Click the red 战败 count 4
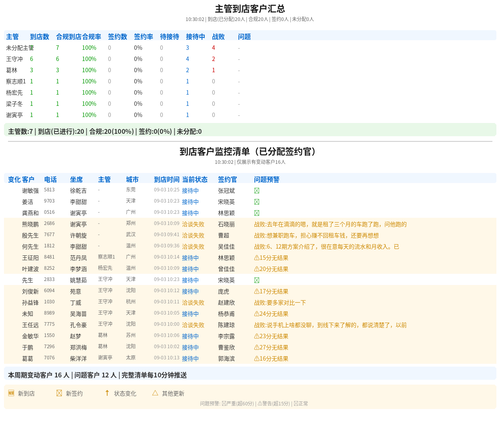 tap(214, 48)
